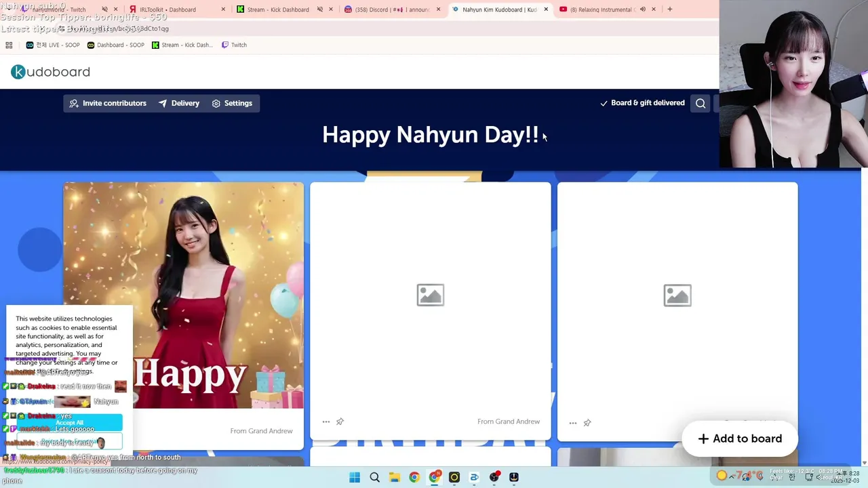
Task: Open Dashboard - SOOP bookmark
Action: [115, 45]
